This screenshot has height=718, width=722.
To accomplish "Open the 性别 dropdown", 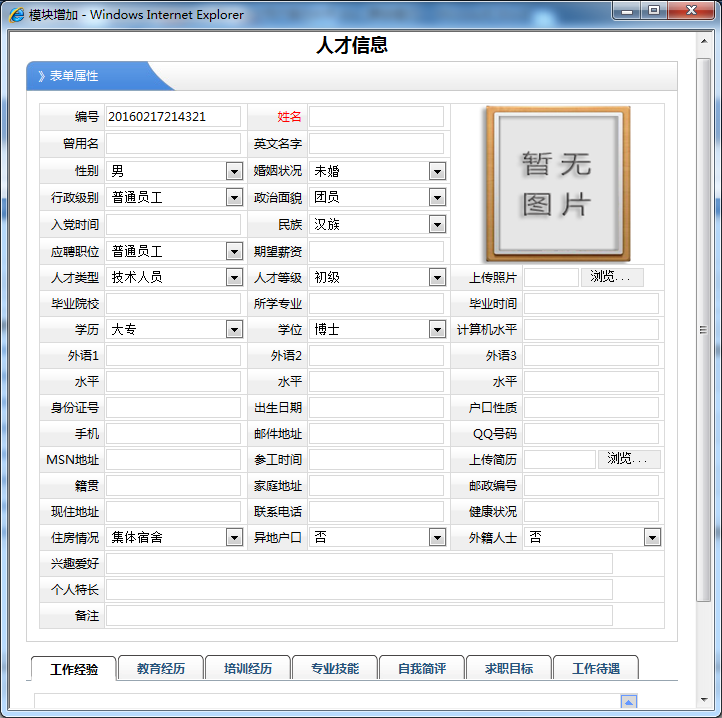I will click(x=234, y=171).
